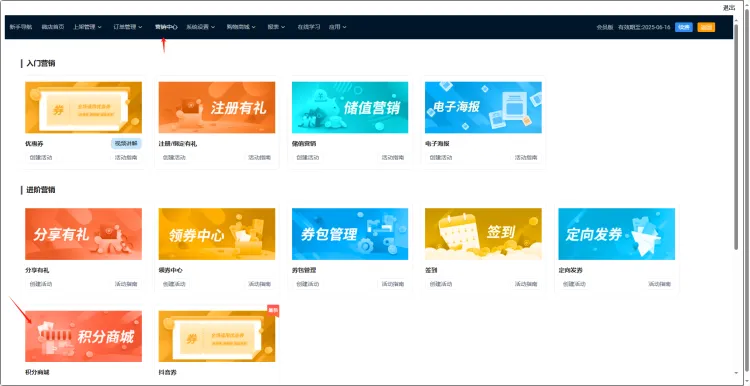Open the 电子海报 banner image
Screen dimensions: 750x386
(483, 108)
